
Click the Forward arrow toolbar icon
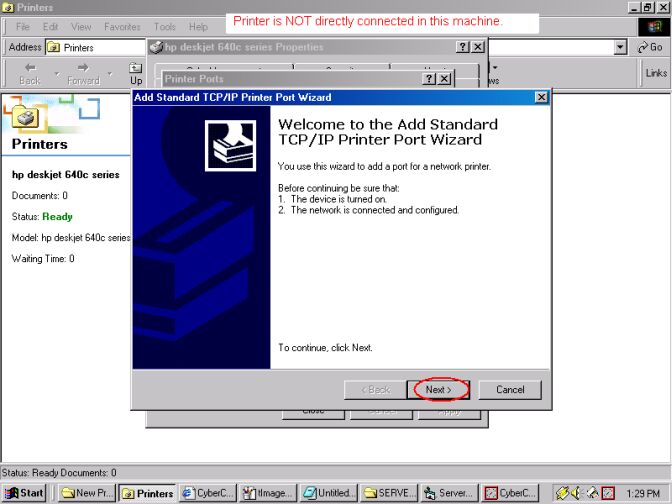83,73
